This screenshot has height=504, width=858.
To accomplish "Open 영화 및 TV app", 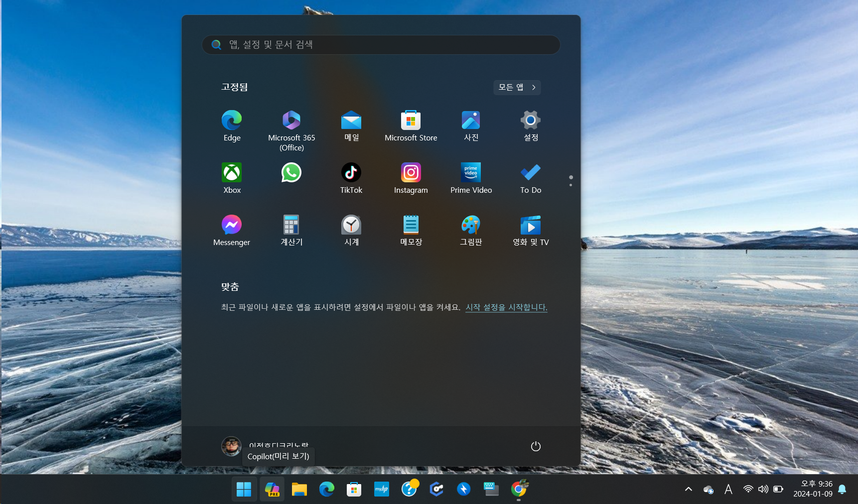I will click(531, 231).
